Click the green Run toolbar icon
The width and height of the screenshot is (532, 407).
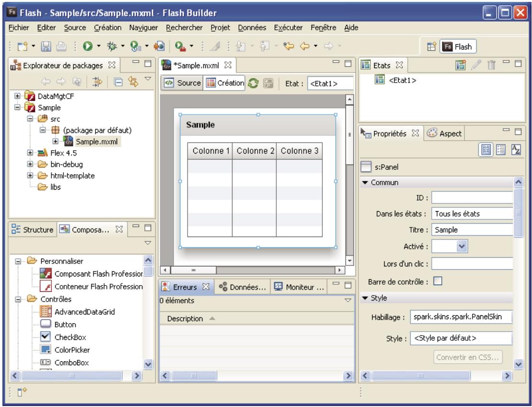click(x=87, y=46)
